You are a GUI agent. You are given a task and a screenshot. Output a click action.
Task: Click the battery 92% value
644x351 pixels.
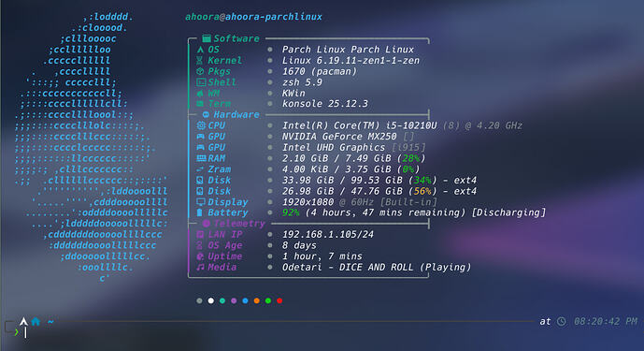click(291, 212)
